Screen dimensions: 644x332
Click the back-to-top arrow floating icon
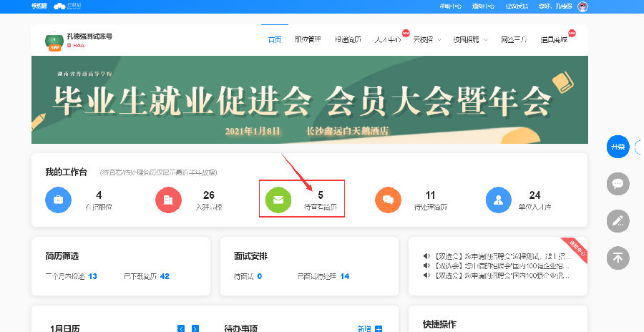pyautogui.click(x=618, y=258)
